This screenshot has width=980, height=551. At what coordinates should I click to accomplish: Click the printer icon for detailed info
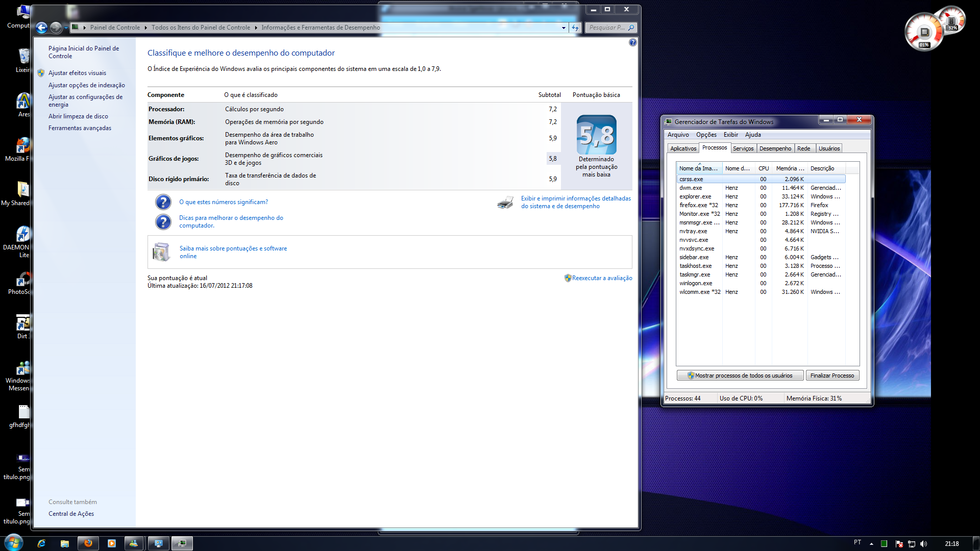pyautogui.click(x=505, y=203)
